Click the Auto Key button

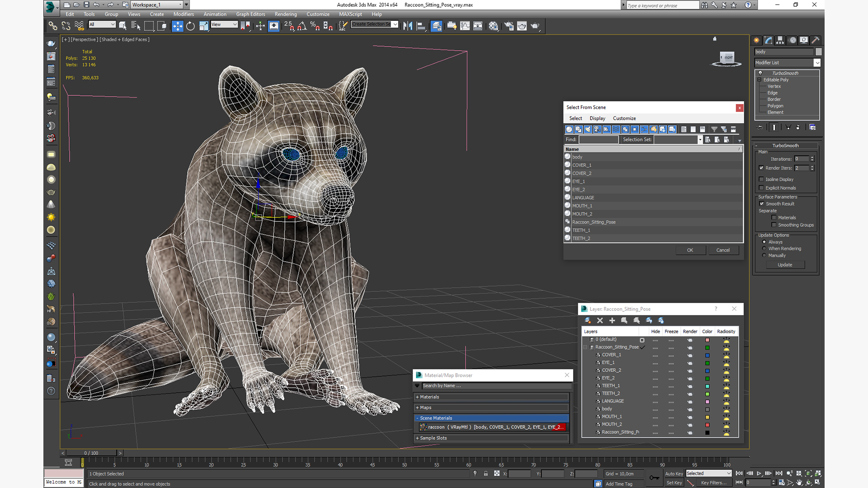tap(674, 474)
